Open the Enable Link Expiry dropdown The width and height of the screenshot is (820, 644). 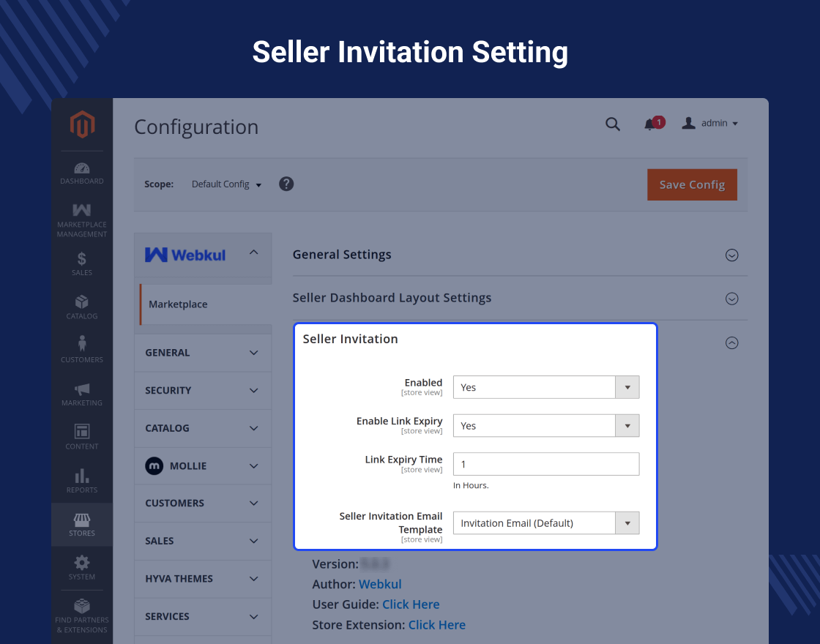click(546, 425)
